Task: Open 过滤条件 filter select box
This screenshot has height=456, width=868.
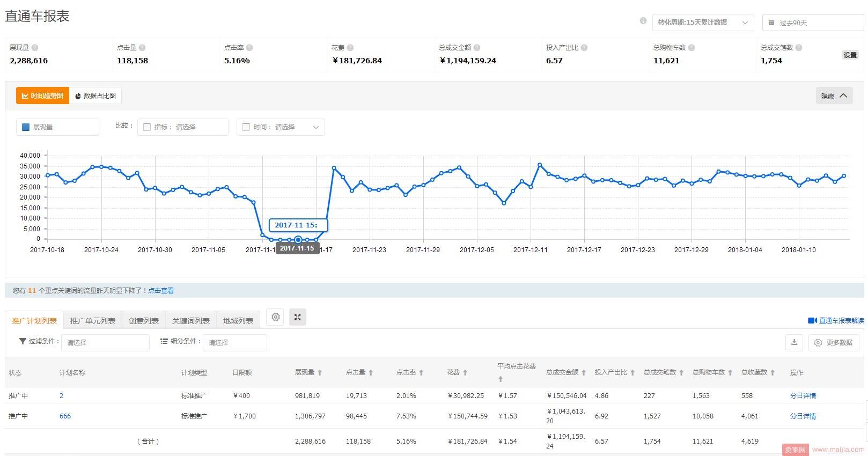Action: 105,342
